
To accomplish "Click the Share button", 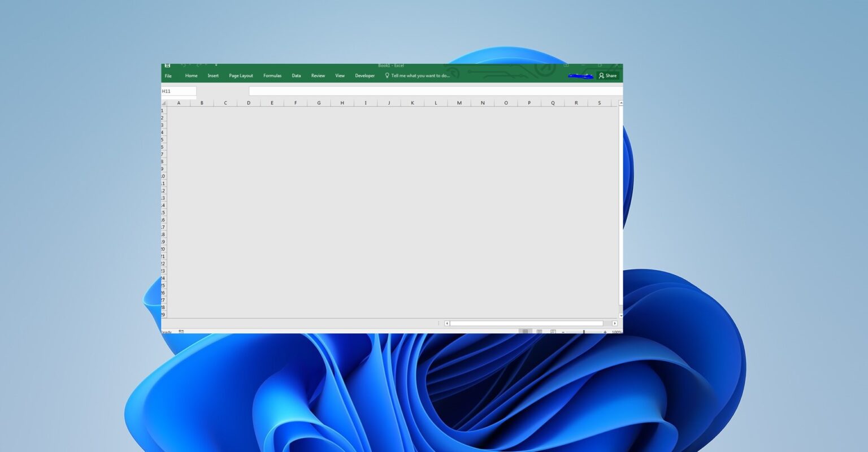I will point(607,75).
